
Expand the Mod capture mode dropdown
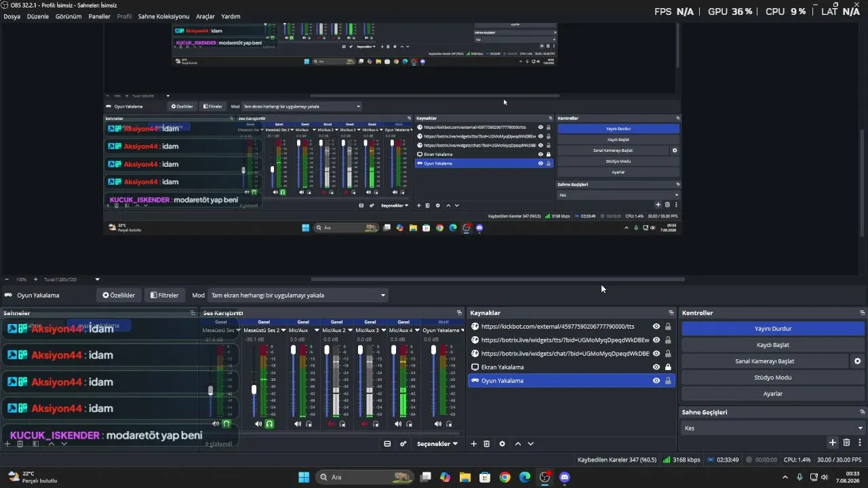pyautogui.click(x=298, y=296)
